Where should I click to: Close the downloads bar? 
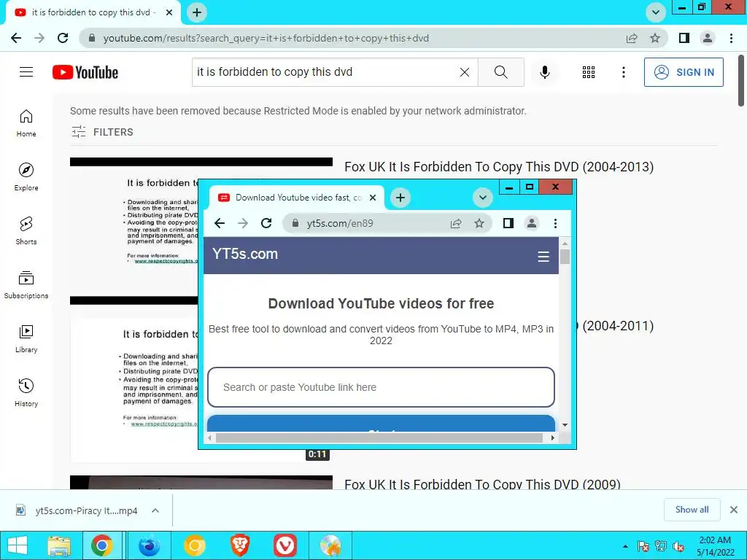734,510
